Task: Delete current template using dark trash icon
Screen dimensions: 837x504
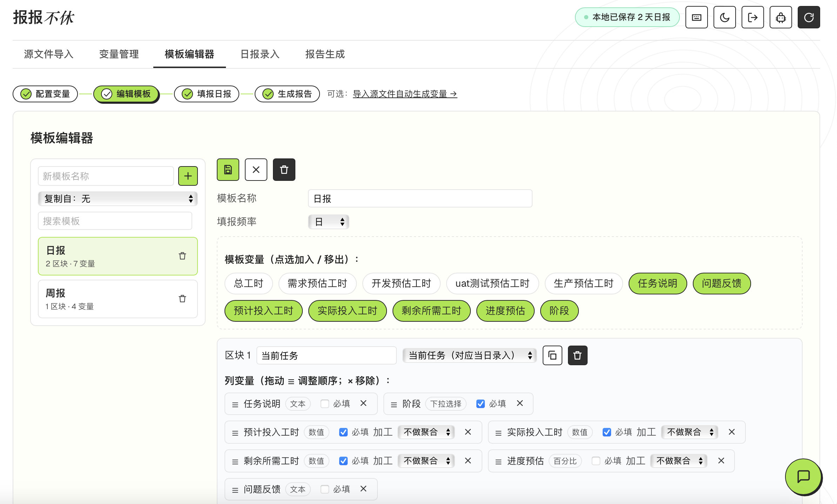Action: [284, 170]
